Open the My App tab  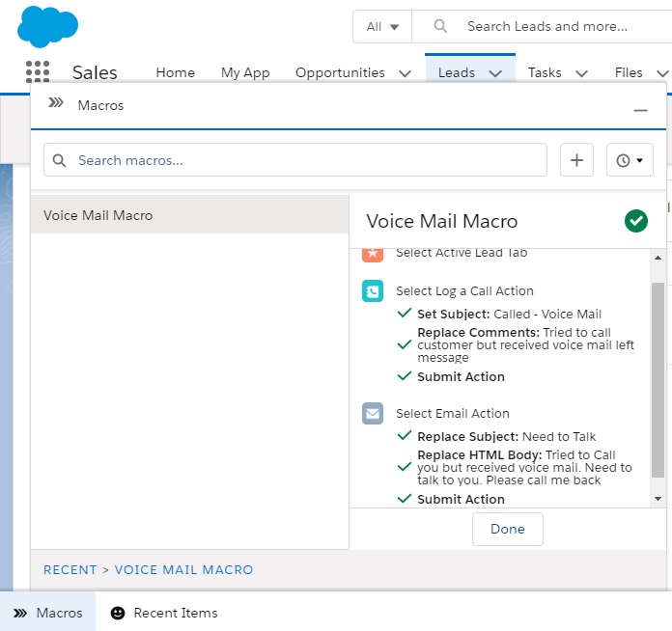(x=245, y=72)
